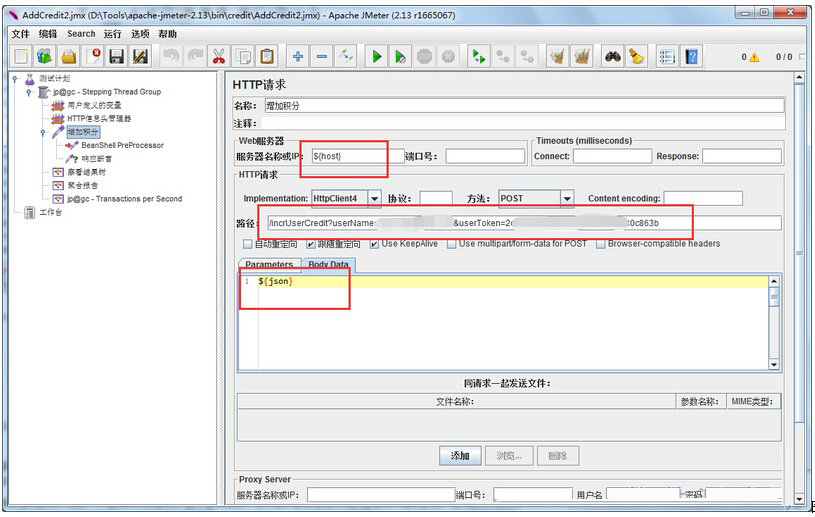Switch to the Body Data tab
Viewport: 815px width, 517px height.
328,264
